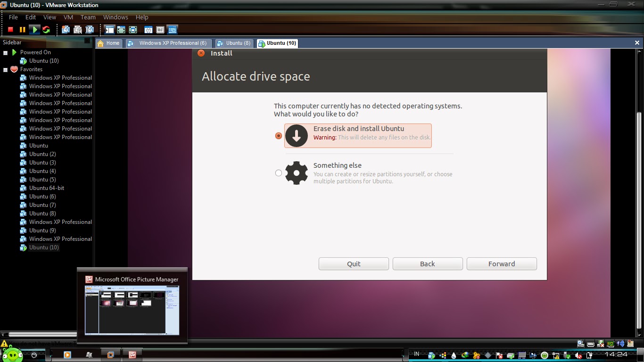Click the muted volume tray icon
Screen dimensions: 644x362
click(578, 355)
